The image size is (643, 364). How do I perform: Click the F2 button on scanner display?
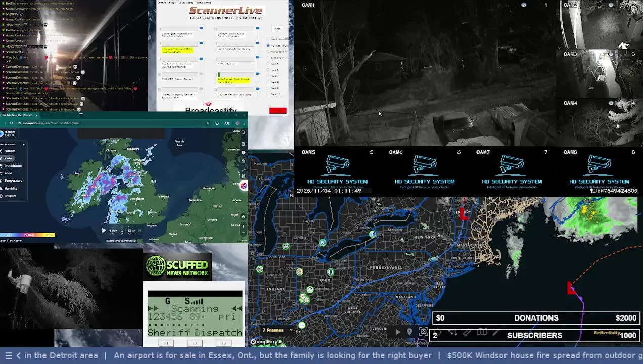coord(195,343)
